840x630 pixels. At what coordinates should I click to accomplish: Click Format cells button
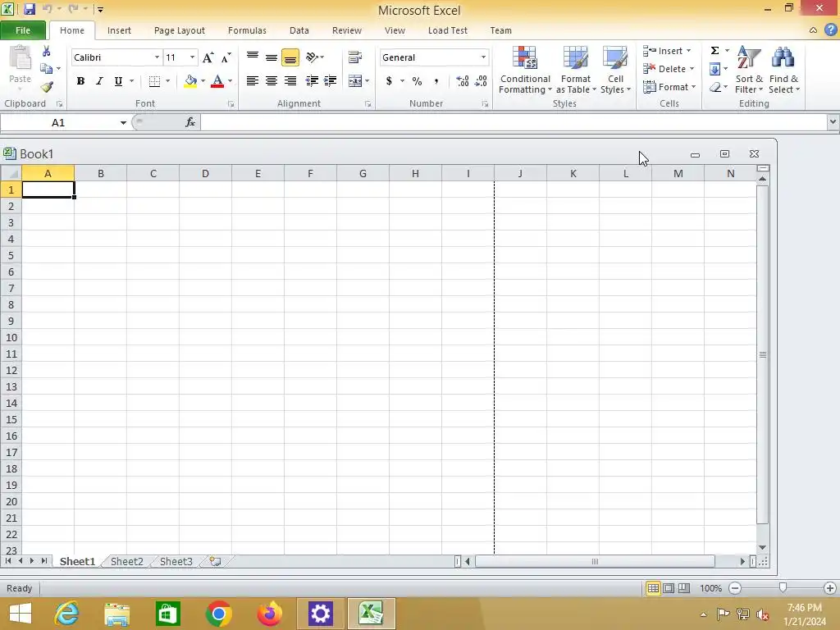[x=669, y=87]
